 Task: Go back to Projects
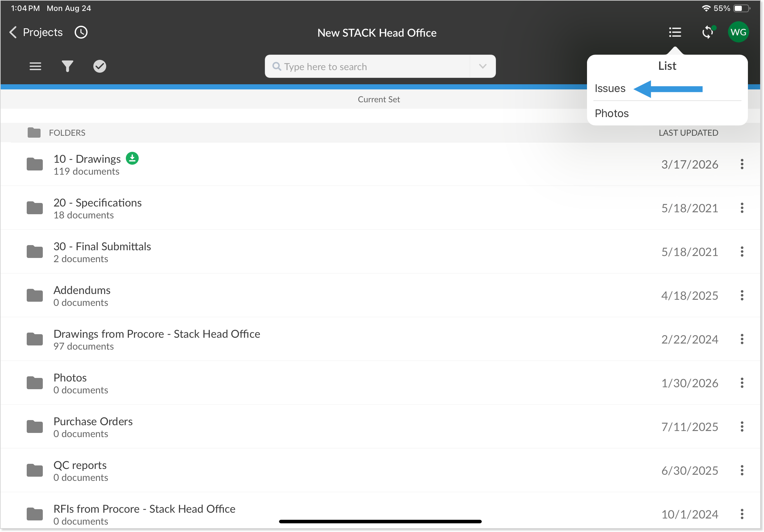pyautogui.click(x=36, y=32)
